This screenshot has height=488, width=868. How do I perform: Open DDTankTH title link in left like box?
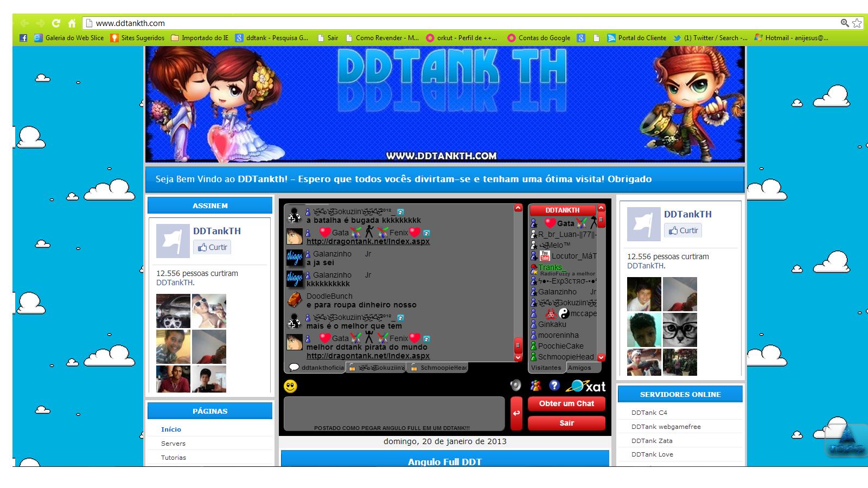pos(217,231)
